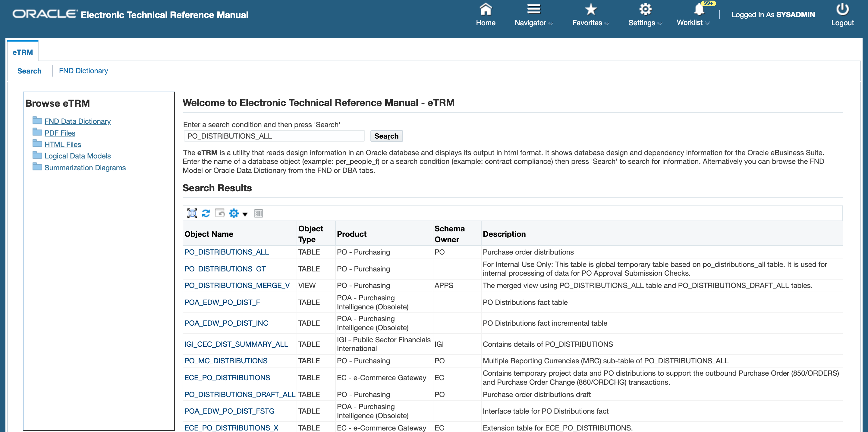Open PO_DISTRIBUTIONS_MERGE_V result link
The image size is (868, 432).
(237, 286)
